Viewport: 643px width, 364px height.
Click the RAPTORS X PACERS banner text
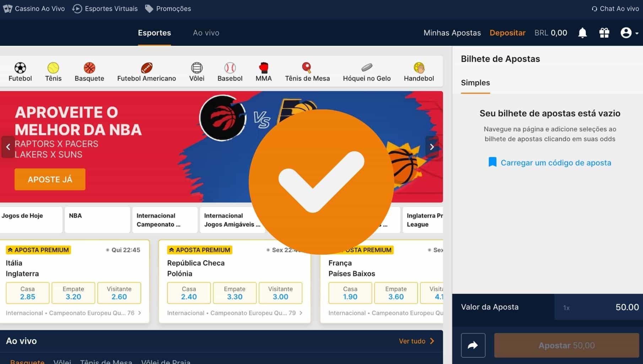click(x=56, y=144)
